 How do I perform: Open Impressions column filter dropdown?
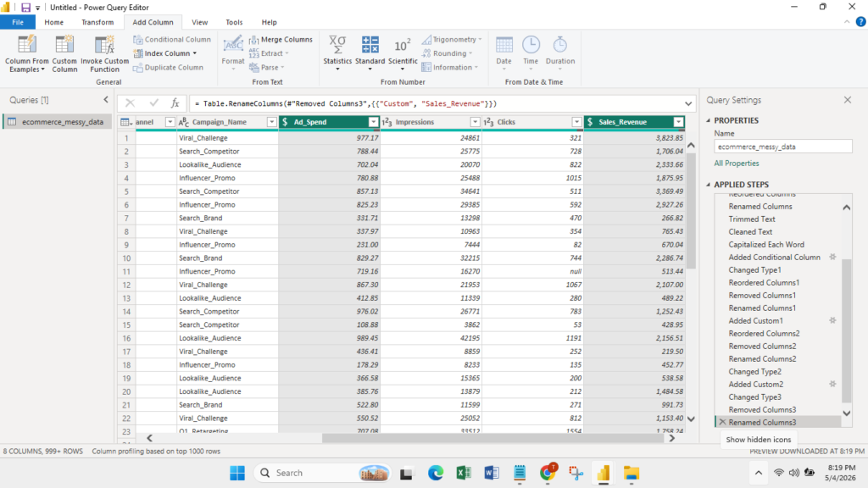(475, 122)
